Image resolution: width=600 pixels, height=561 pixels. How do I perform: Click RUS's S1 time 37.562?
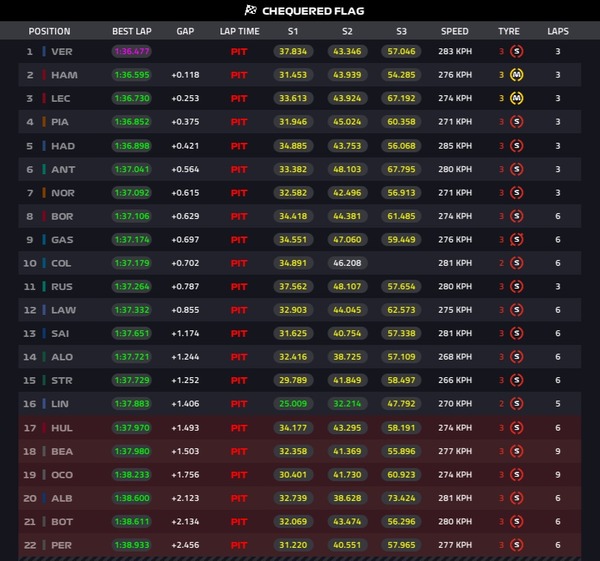pyautogui.click(x=293, y=286)
